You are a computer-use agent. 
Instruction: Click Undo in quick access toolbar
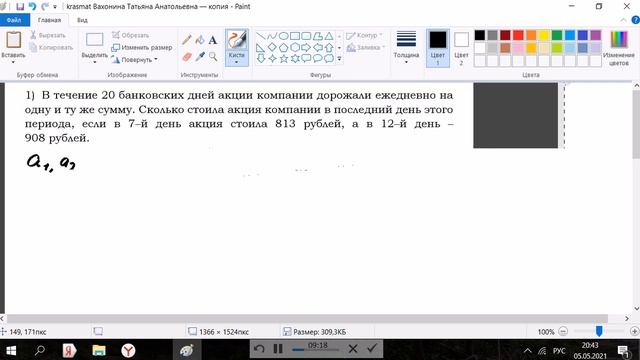32,7
